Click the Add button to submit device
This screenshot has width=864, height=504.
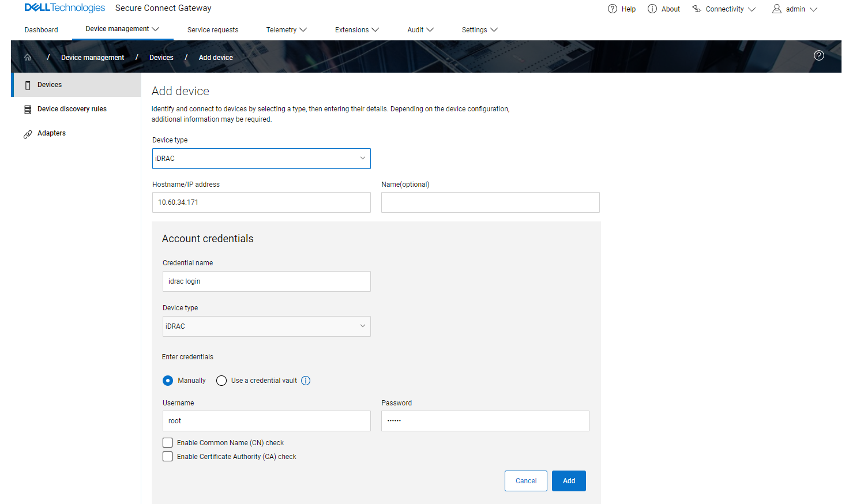pyautogui.click(x=569, y=480)
